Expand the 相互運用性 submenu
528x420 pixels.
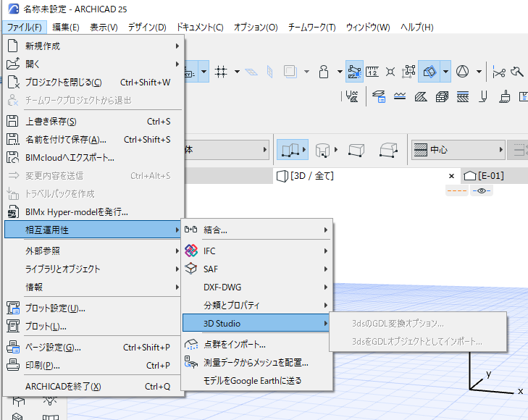click(x=93, y=230)
